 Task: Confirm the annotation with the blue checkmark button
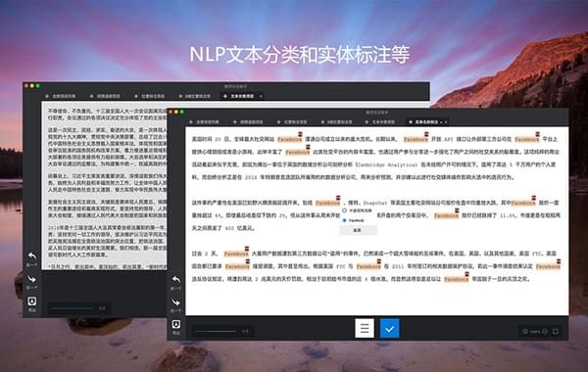390,329
